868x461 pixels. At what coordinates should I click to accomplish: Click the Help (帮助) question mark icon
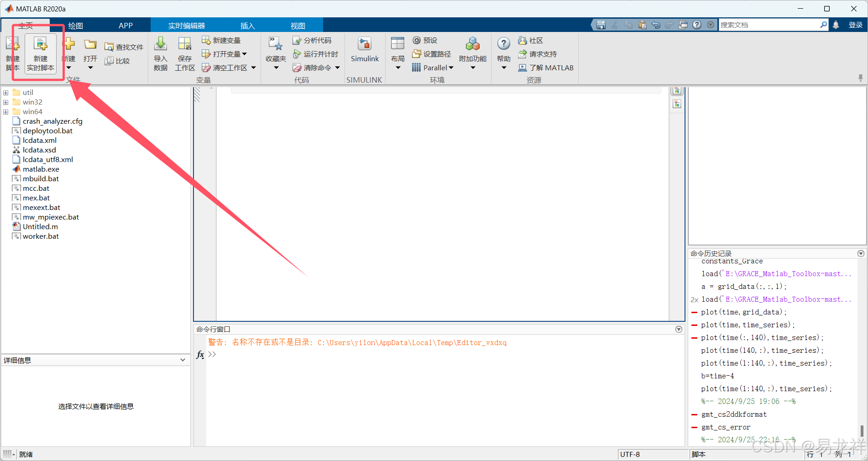point(503,44)
